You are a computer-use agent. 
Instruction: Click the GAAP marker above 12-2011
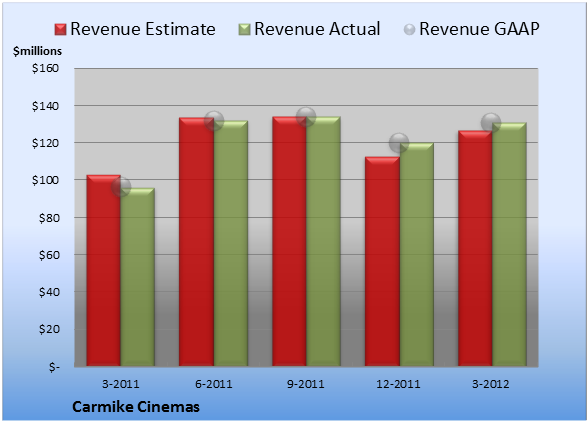[x=399, y=143]
